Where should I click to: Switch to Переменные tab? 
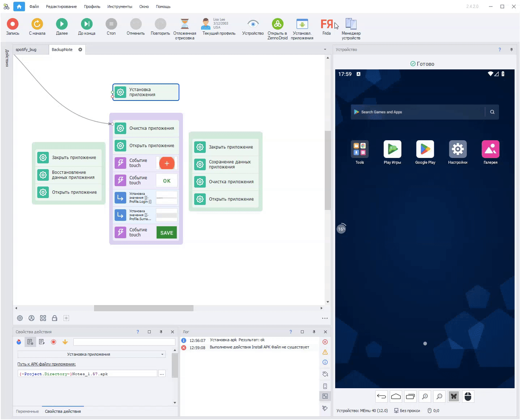click(27, 411)
